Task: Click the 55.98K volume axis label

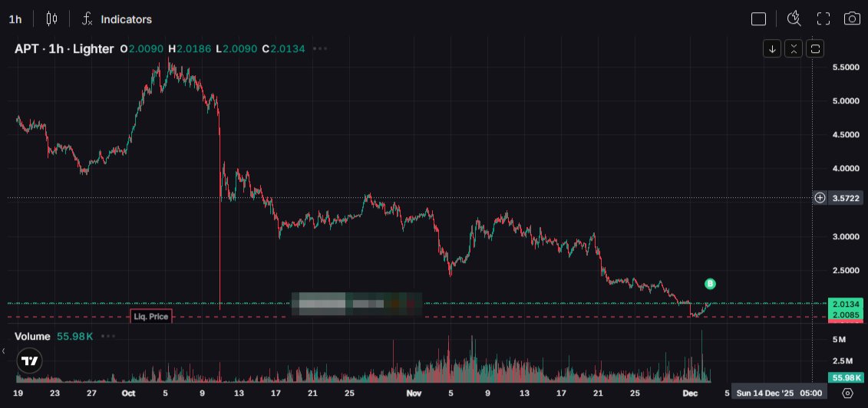Action: [x=845, y=378]
